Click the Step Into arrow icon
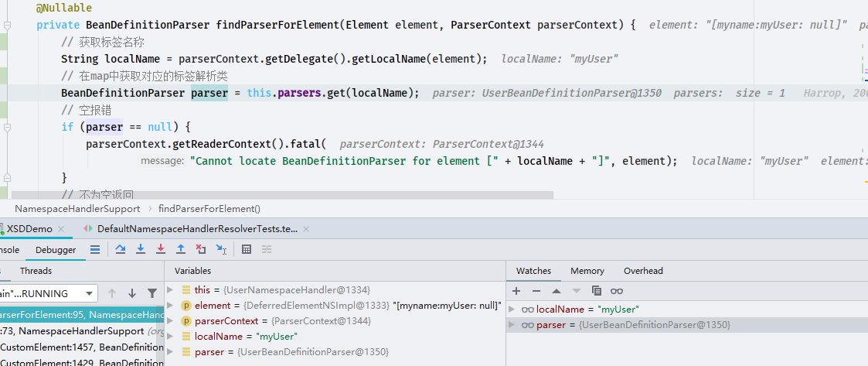The image size is (868, 366). [141, 250]
